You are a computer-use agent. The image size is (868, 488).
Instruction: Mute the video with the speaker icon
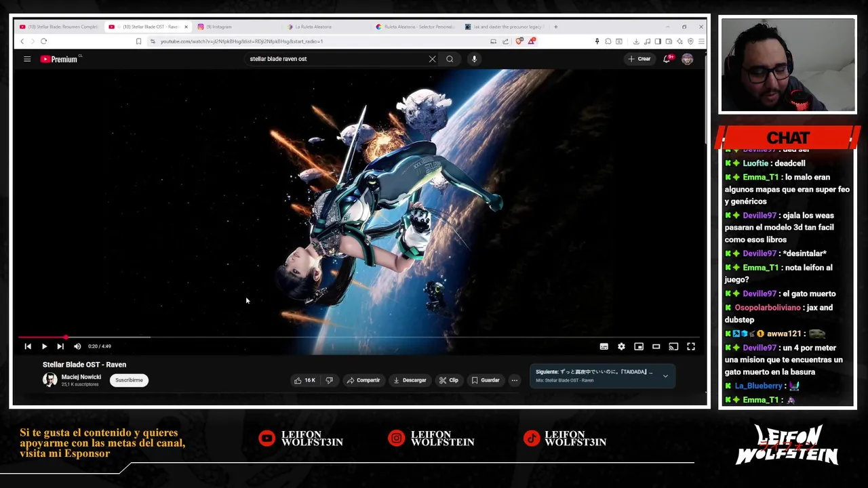click(x=77, y=346)
